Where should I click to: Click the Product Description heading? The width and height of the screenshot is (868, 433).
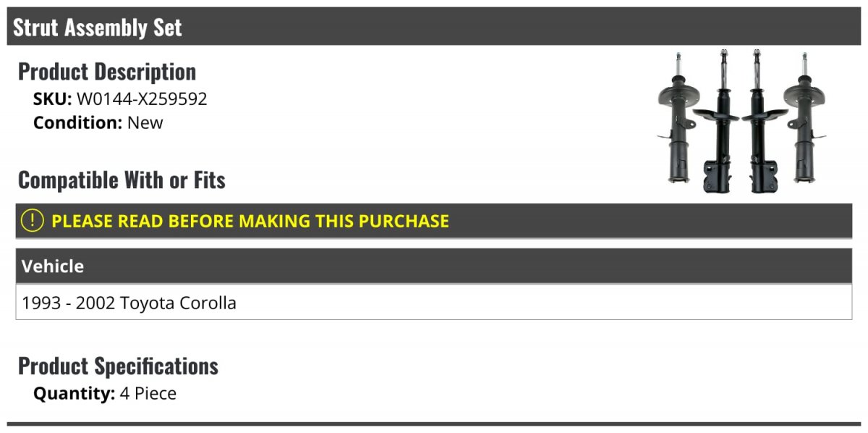coord(107,72)
